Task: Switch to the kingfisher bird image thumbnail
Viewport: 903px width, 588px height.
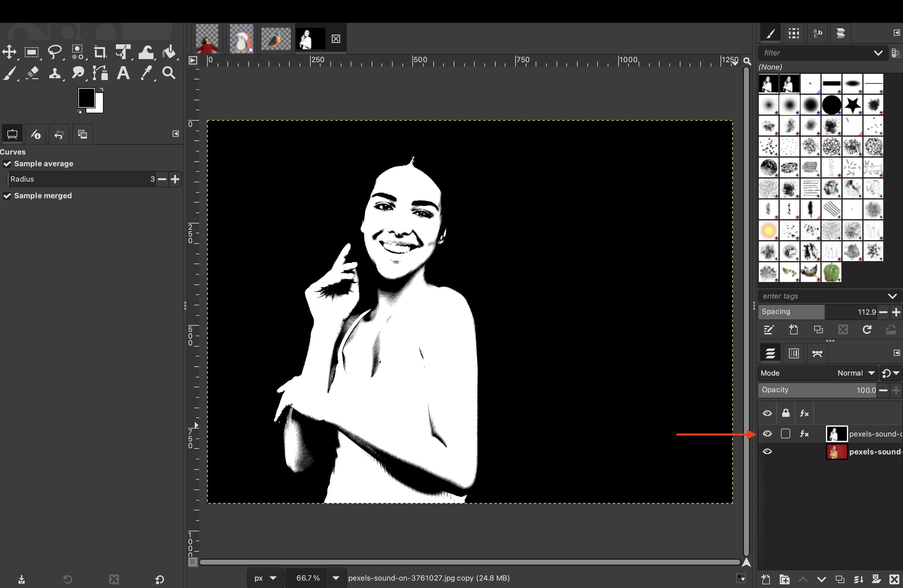Action: (x=276, y=38)
